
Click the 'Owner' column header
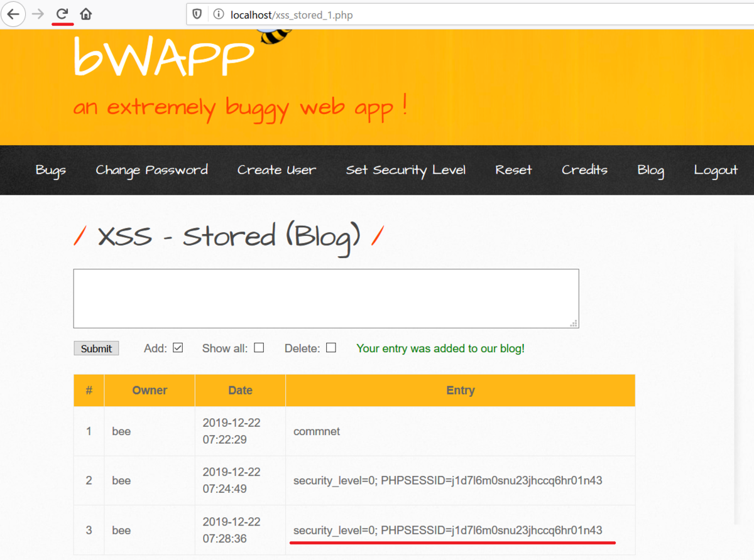point(150,390)
